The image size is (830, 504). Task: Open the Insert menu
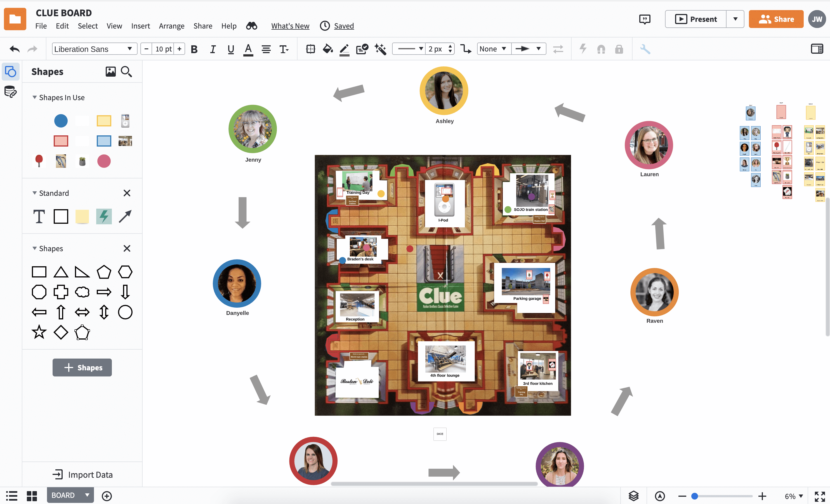[x=140, y=26]
